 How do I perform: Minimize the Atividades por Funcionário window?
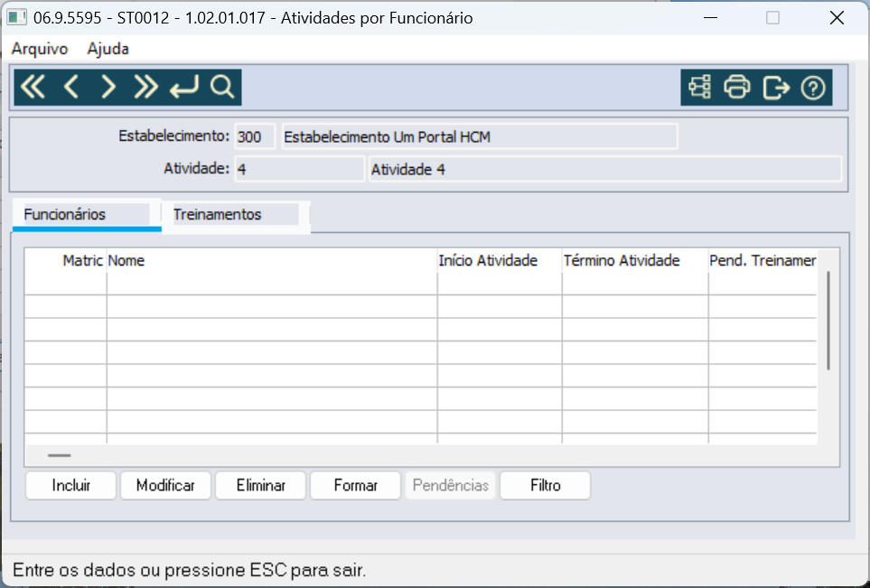(x=710, y=18)
